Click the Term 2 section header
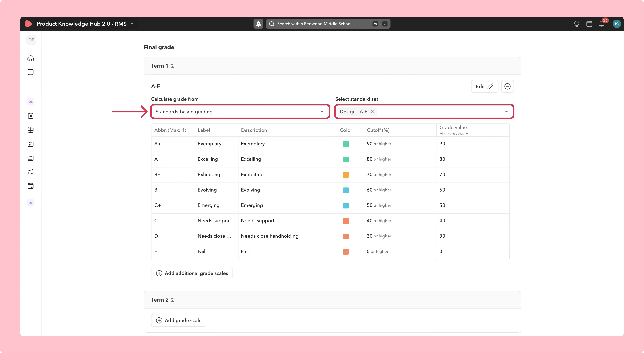 [x=332, y=300]
